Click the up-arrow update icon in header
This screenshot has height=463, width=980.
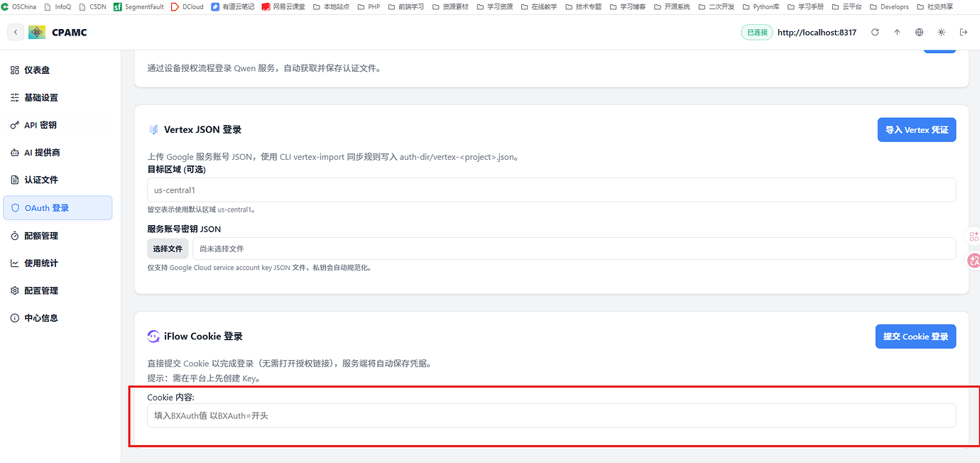pos(897,33)
